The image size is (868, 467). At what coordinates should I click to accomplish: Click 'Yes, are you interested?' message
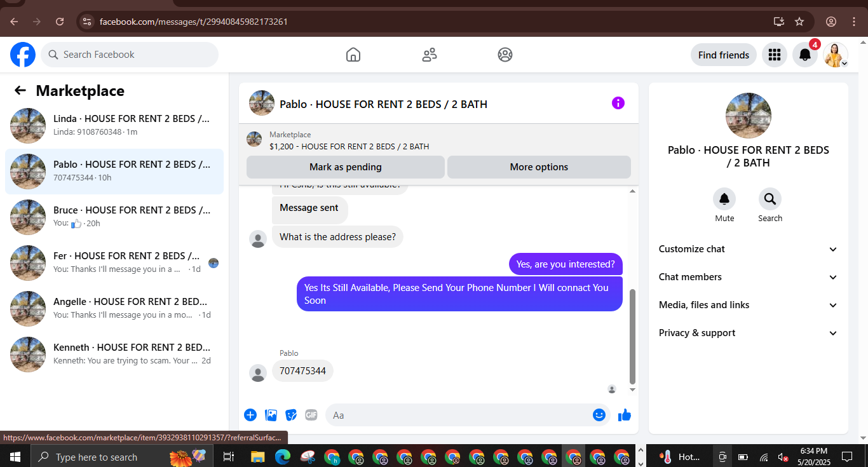pos(566,264)
